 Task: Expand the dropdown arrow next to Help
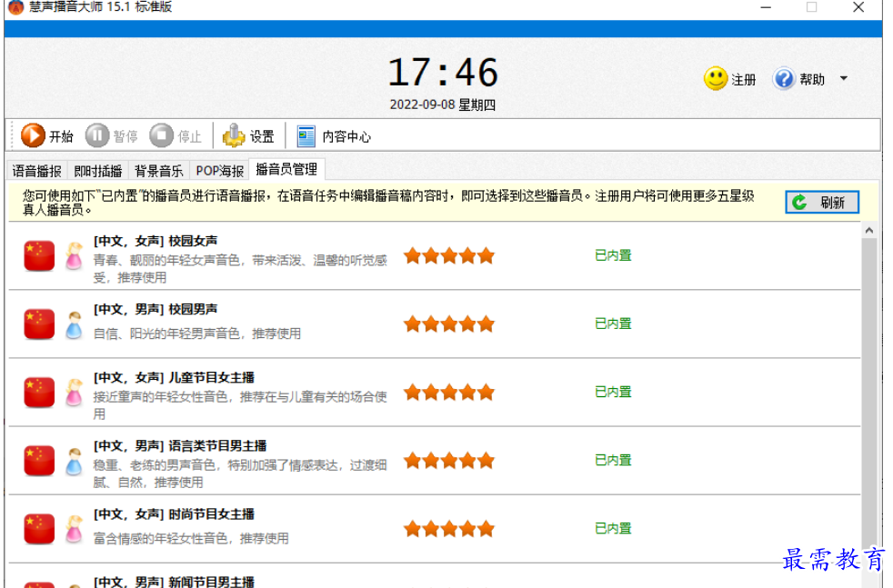click(x=843, y=79)
